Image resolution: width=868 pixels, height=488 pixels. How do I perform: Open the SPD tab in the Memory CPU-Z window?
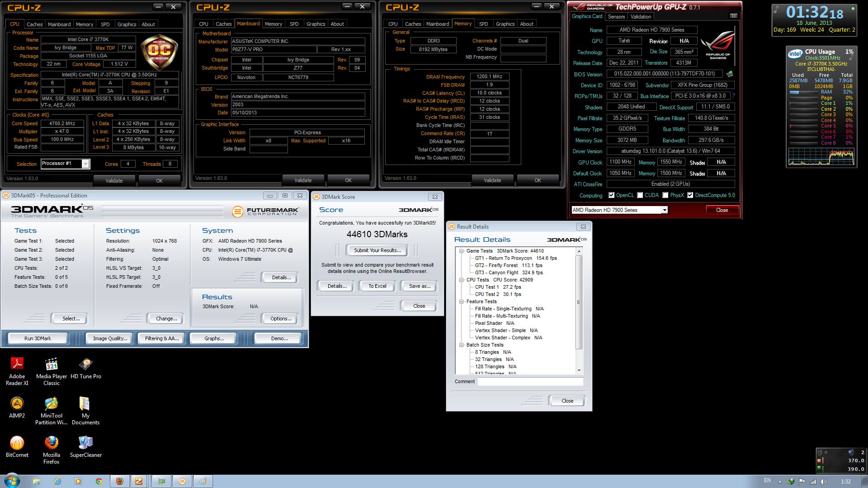coord(483,24)
